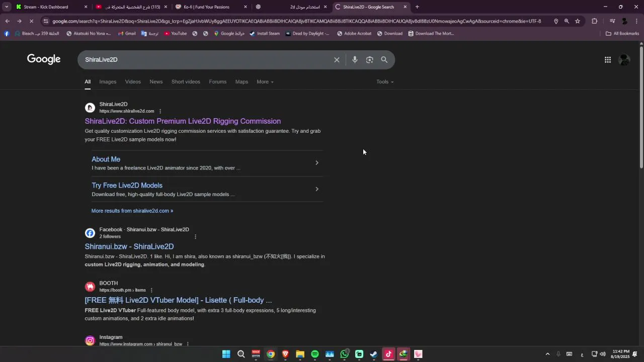The width and height of the screenshot is (644, 362).
Task: Open the tab search dropdown in tab strip
Action: click(x=7, y=7)
